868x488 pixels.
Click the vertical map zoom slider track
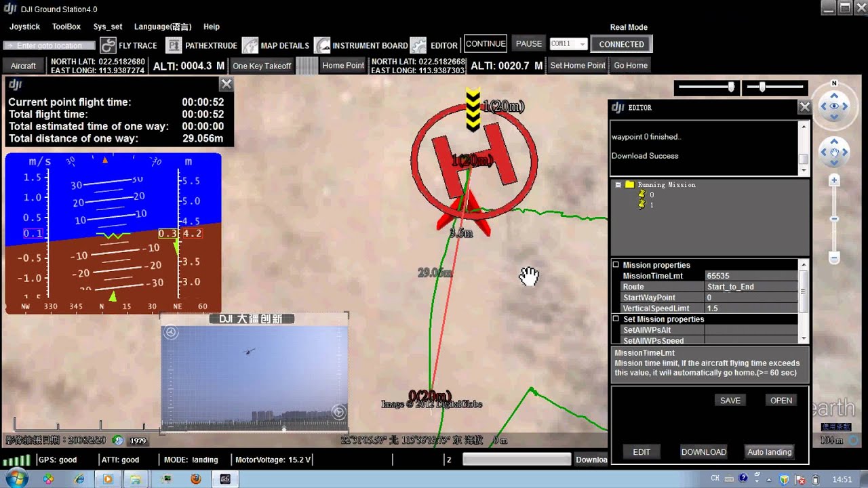835,220
